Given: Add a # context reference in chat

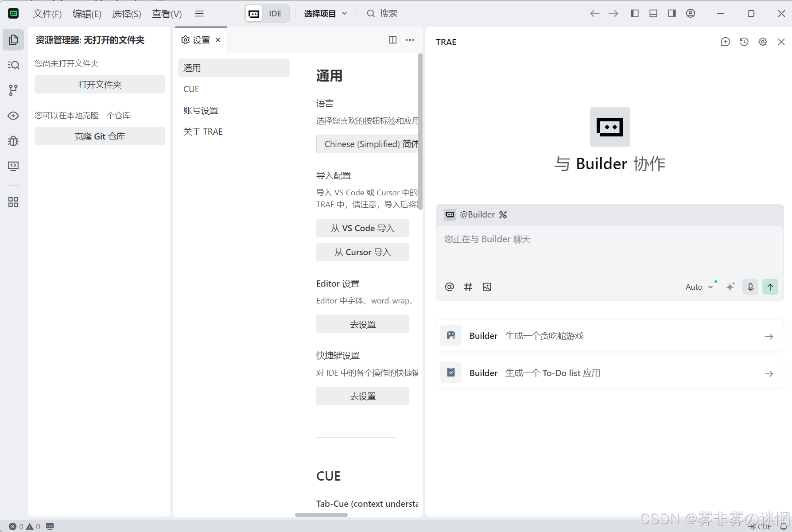Looking at the screenshot, I should [468, 287].
